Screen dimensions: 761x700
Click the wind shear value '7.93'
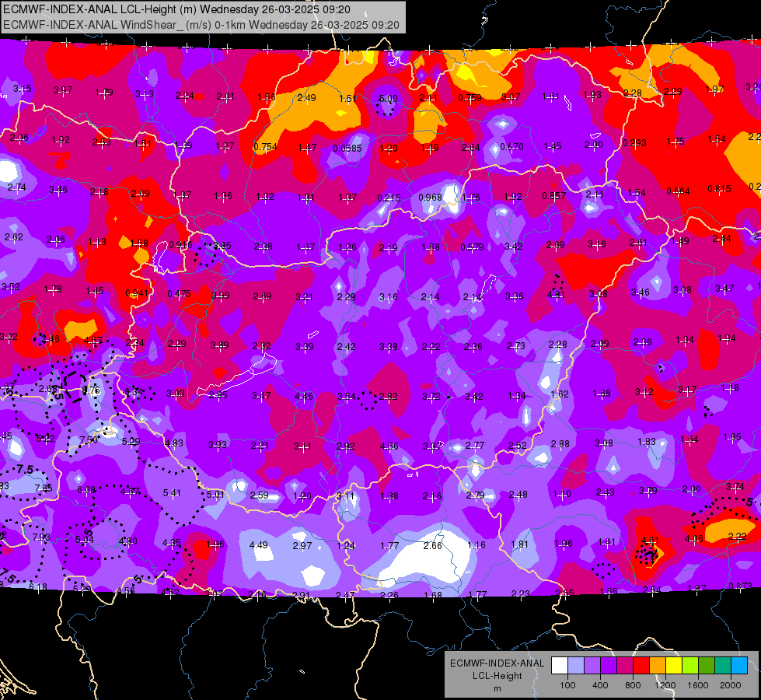coord(41,537)
